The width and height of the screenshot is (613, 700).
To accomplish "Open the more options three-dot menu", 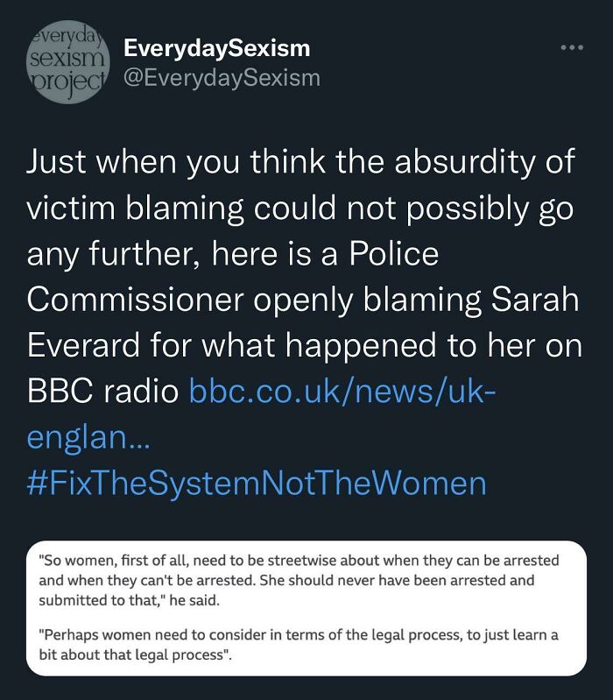I will [x=572, y=47].
